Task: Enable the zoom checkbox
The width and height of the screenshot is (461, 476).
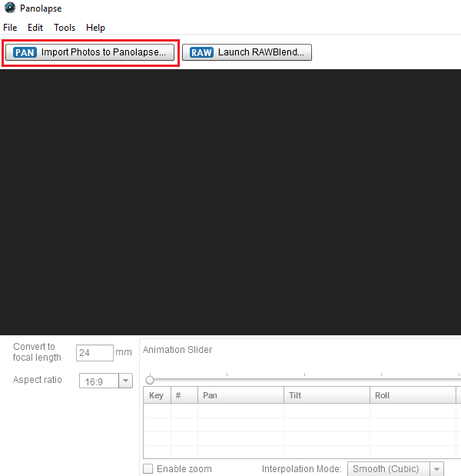Action: pyautogui.click(x=148, y=469)
